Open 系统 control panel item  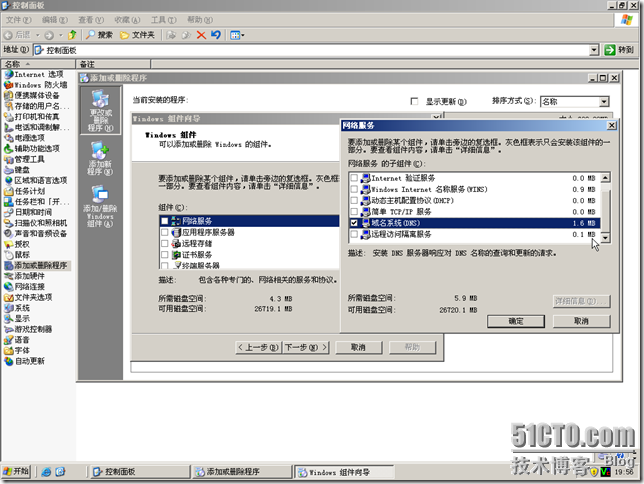(17, 308)
